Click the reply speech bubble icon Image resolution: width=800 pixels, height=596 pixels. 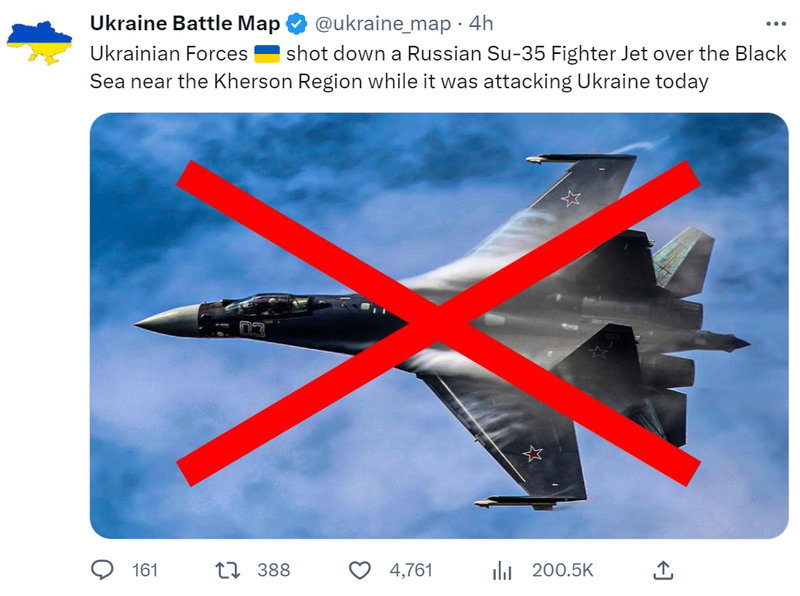click(x=103, y=570)
